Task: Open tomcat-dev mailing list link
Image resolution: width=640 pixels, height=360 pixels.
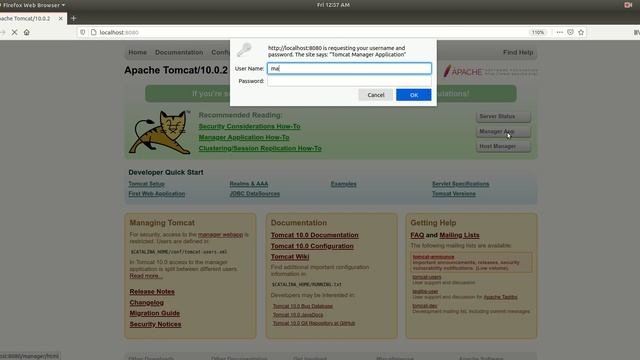Action: tap(424, 306)
